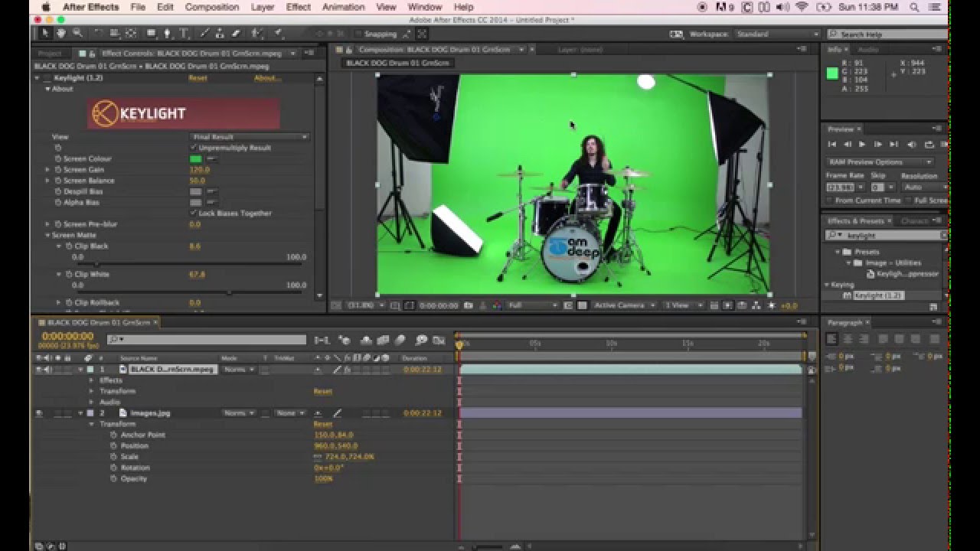980x551 pixels.
Task: Reset the Keylight effect
Action: click(198, 78)
